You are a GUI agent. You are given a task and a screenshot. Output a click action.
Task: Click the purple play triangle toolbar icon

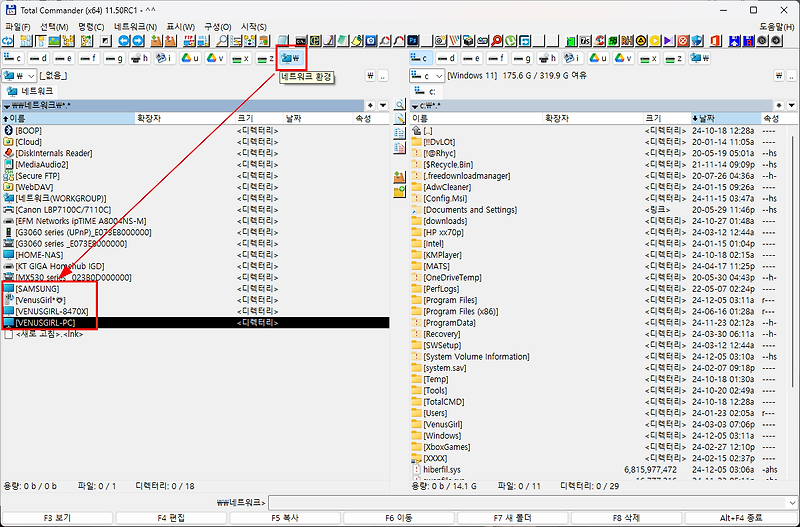[668, 41]
